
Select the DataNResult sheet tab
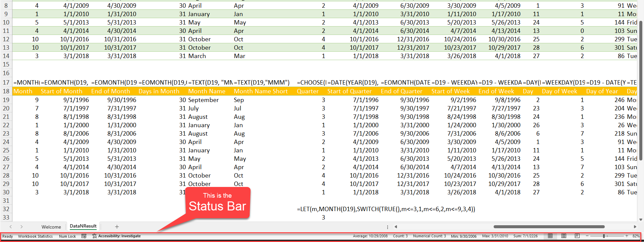(83, 226)
